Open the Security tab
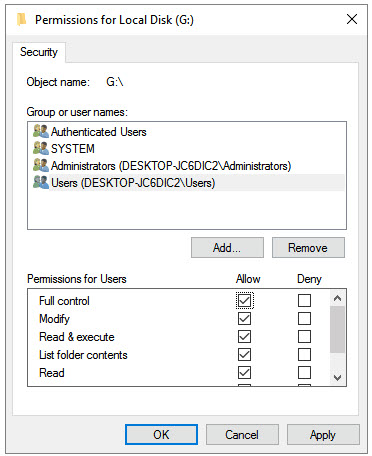This screenshot has height=456, width=372. pyautogui.click(x=39, y=52)
